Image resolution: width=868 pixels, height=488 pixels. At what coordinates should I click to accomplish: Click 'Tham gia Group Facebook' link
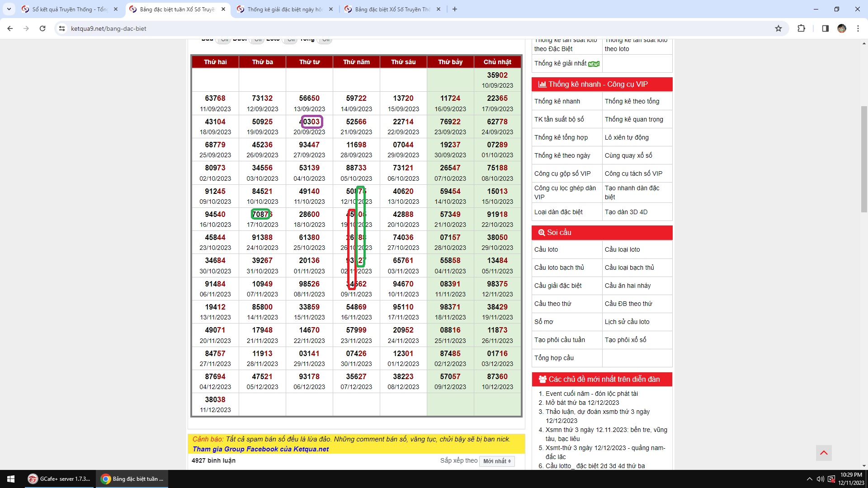click(260, 449)
